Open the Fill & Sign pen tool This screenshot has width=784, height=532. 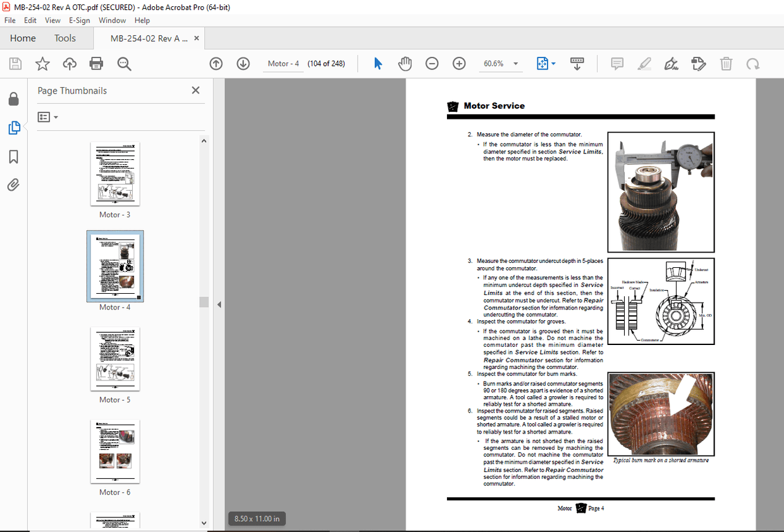[671, 64]
